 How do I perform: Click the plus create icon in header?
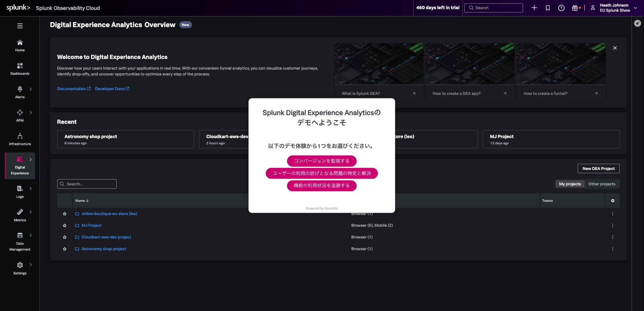click(534, 8)
